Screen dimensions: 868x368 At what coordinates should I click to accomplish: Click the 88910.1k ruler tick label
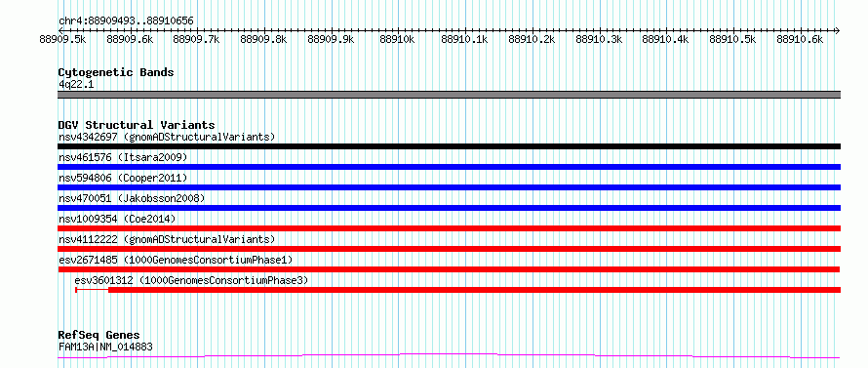464,39
